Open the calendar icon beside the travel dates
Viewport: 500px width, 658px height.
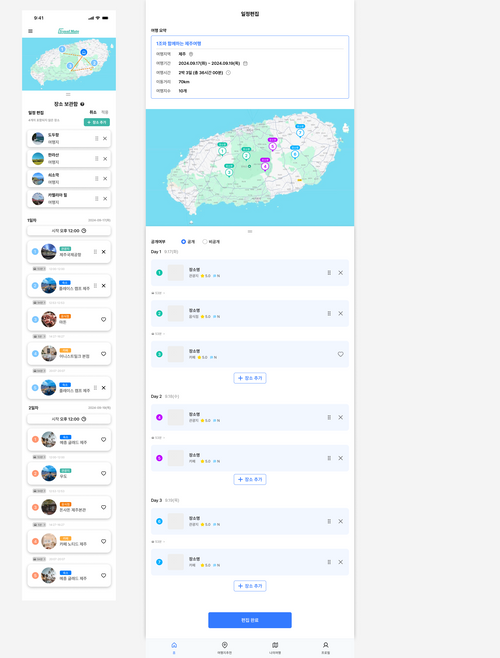tap(246, 63)
